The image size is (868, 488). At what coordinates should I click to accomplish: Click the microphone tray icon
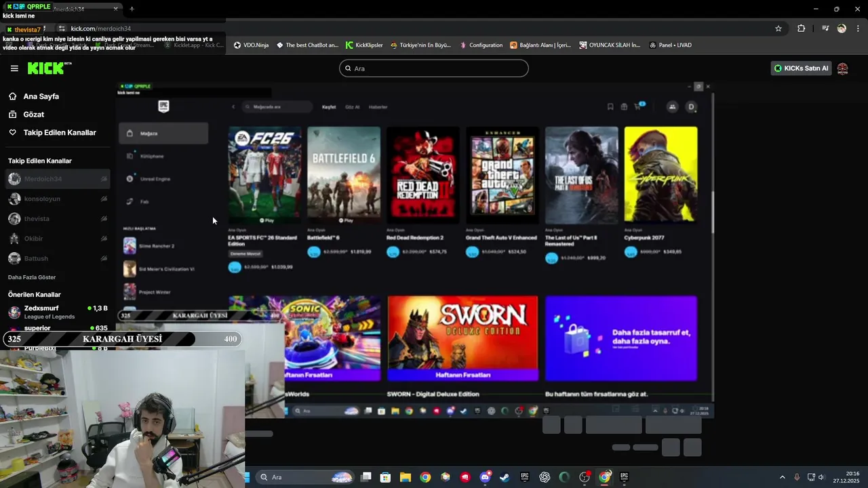click(797, 477)
